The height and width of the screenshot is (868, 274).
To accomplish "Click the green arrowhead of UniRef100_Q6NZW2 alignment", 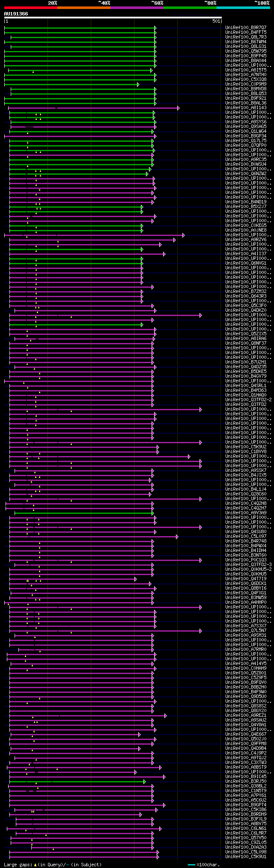I will (x=147, y=174).
